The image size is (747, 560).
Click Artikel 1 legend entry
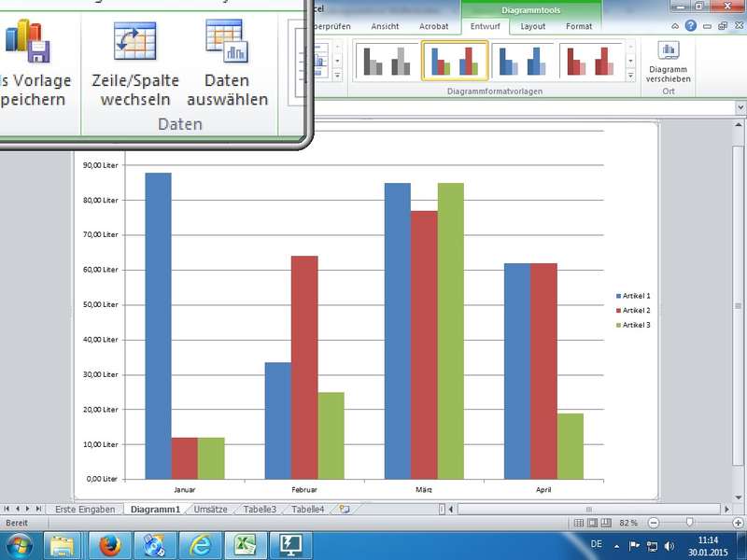633,296
